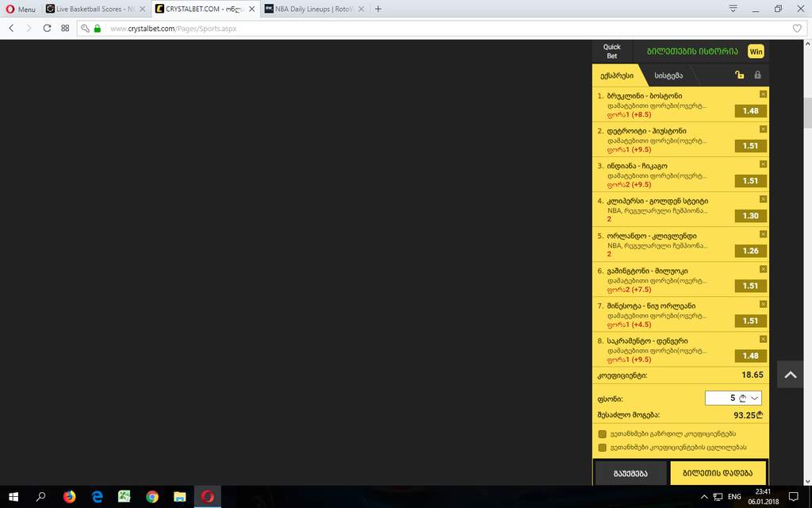Viewport: 812px width, 508px height.
Task: Click the yellow place ticket button
Action: (718, 473)
